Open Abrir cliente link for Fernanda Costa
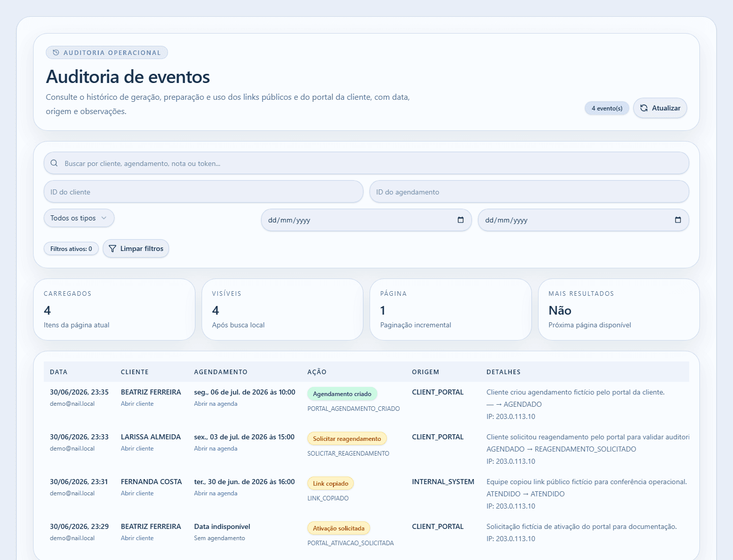The height and width of the screenshot is (560, 733). pyautogui.click(x=137, y=493)
